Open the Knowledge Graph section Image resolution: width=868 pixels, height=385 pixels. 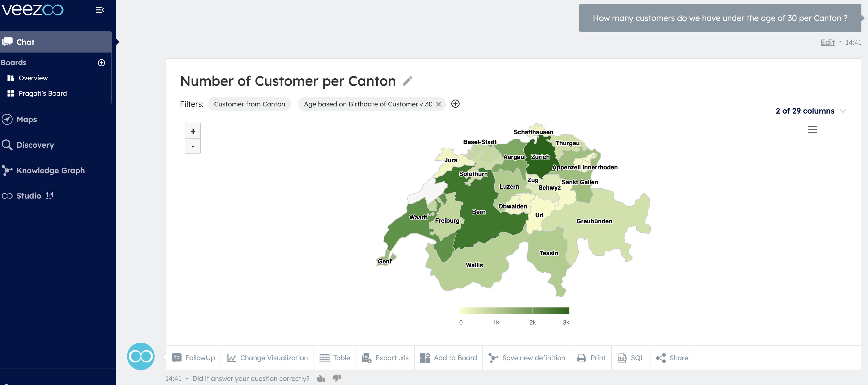(x=51, y=170)
